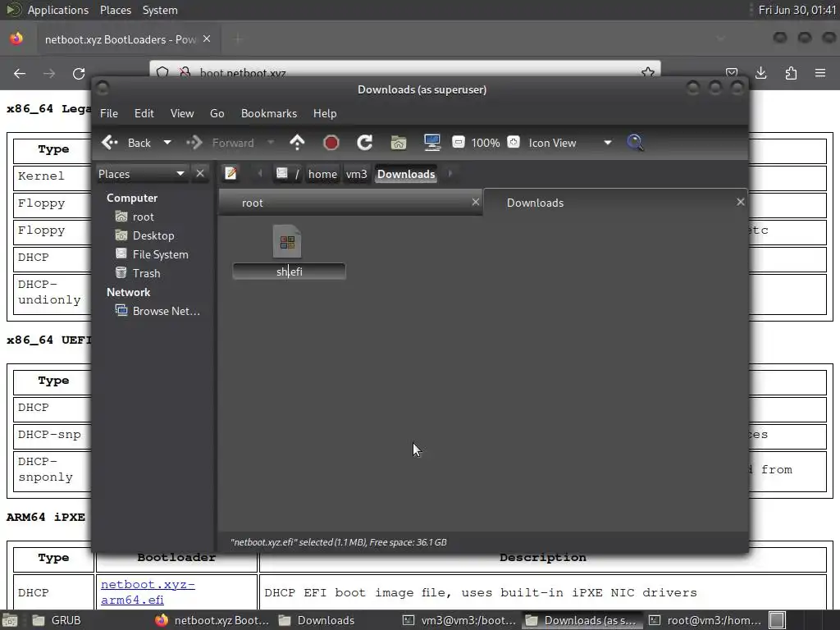Open Firefox downloads panel icon

click(760, 73)
